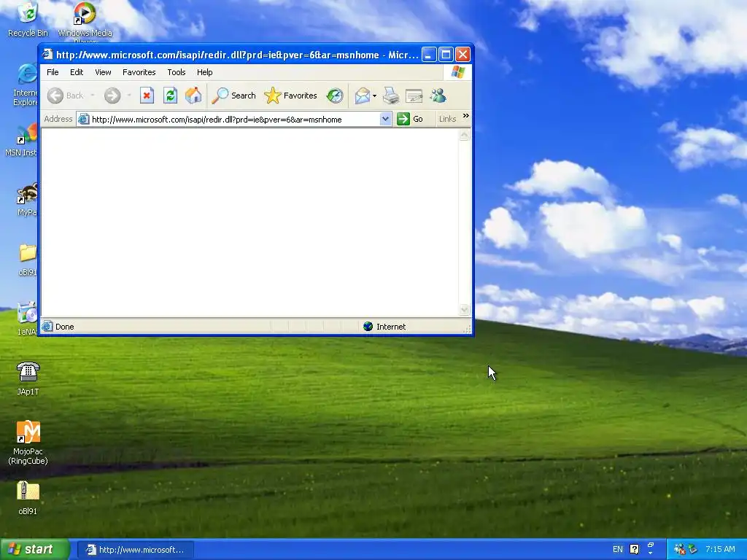This screenshot has height=560, width=747.
Task: Click inside the address URL field
Action: (x=234, y=119)
